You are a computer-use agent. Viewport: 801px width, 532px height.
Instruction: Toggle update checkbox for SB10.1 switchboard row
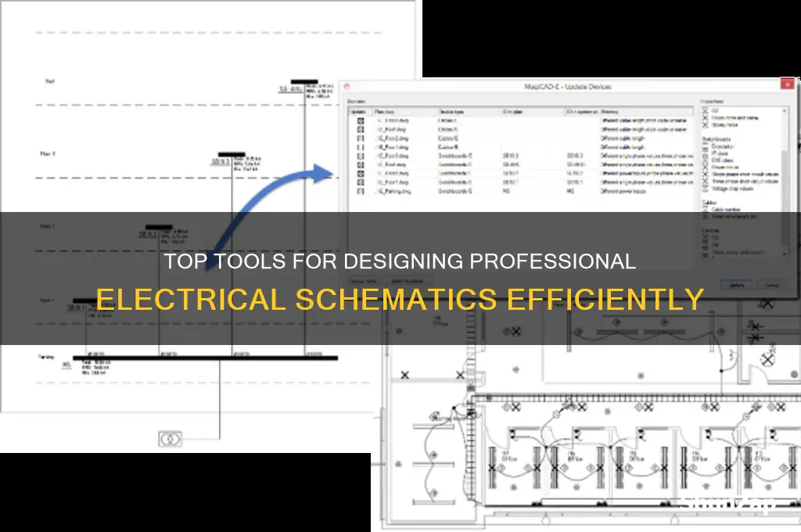[x=361, y=182]
